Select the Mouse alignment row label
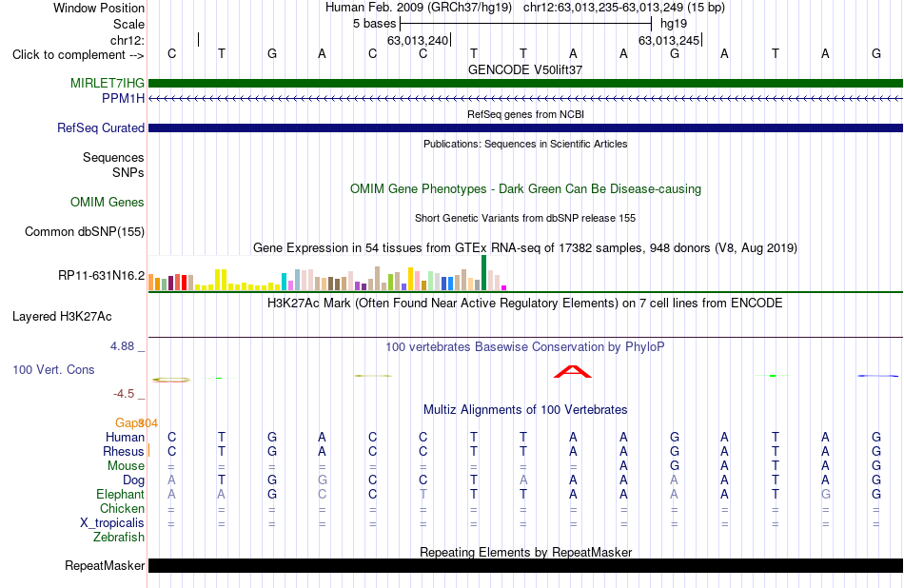The image size is (904, 588). tap(126, 466)
